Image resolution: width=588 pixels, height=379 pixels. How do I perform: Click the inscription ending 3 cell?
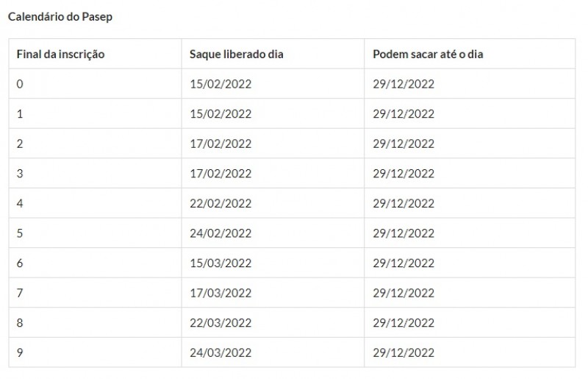[96, 173]
